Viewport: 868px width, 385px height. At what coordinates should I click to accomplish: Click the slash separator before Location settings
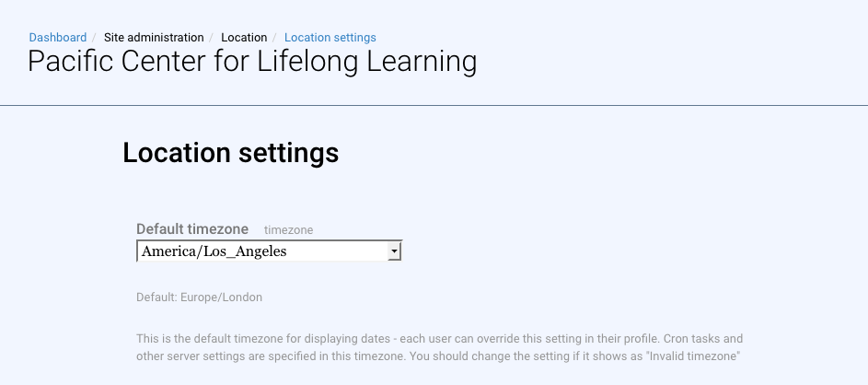(x=276, y=38)
